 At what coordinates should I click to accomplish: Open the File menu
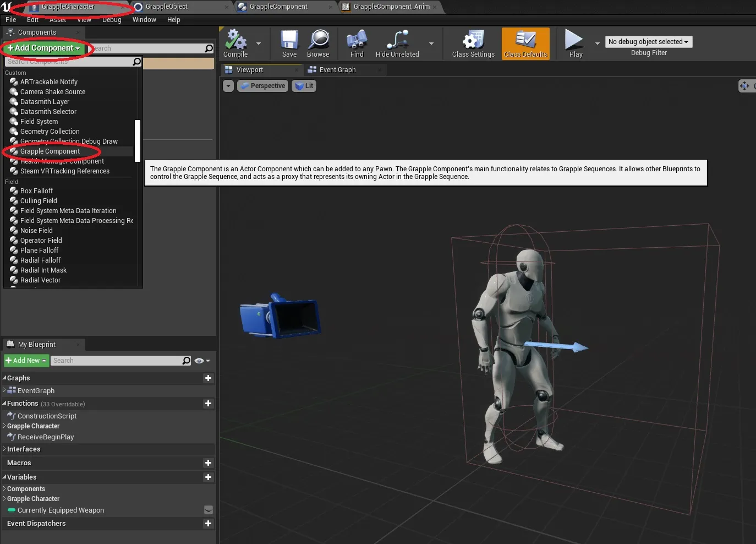coord(11,20)
